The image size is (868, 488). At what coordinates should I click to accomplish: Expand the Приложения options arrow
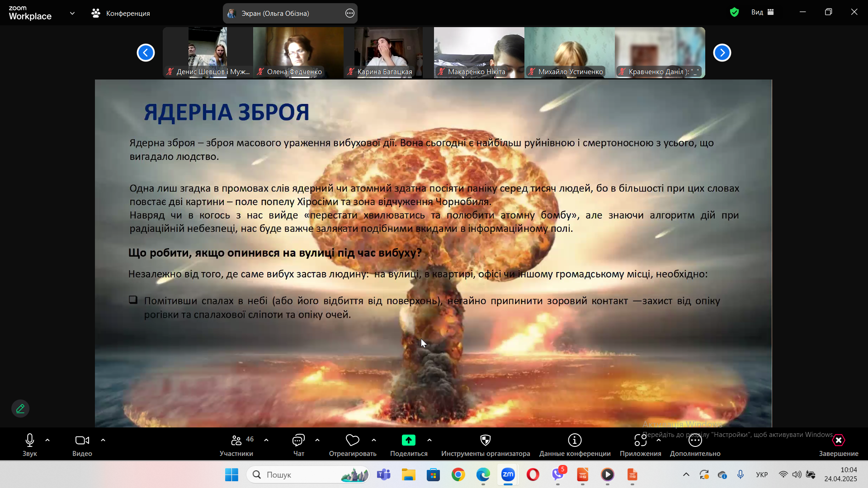coord(659,440)
